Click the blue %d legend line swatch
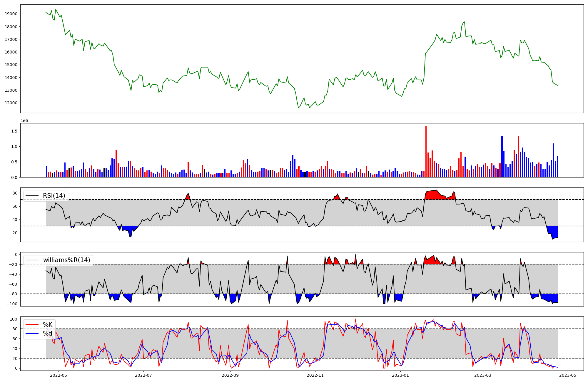588x382 pixels. pos(32,334)
